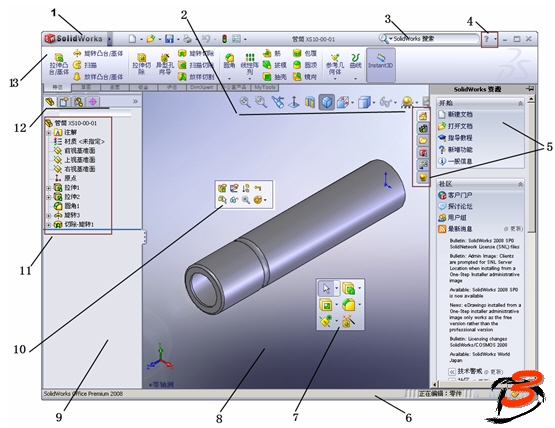Save the part using the floppy disk icon
Screen dimensions: 555x428
[170, 39]
